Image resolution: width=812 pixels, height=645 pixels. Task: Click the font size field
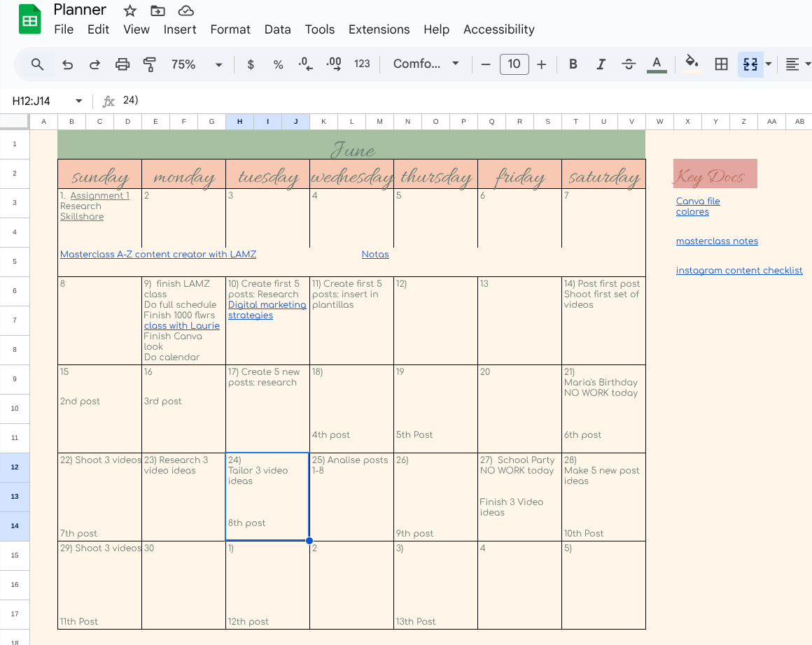tap(514, 64)
